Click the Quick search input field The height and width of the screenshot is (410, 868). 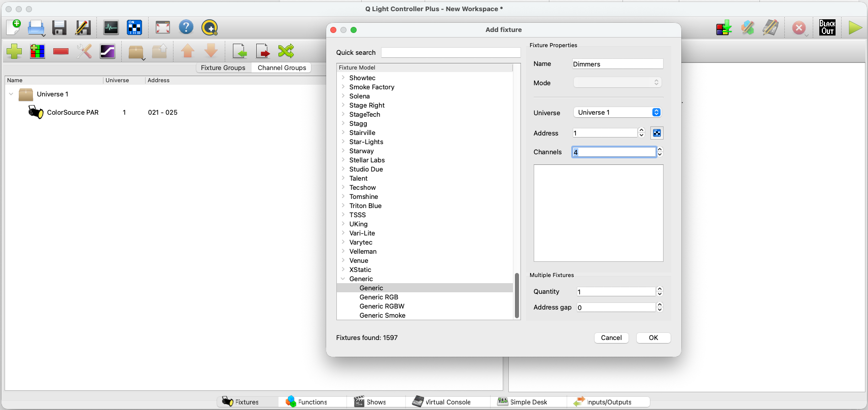coord(450,53)
